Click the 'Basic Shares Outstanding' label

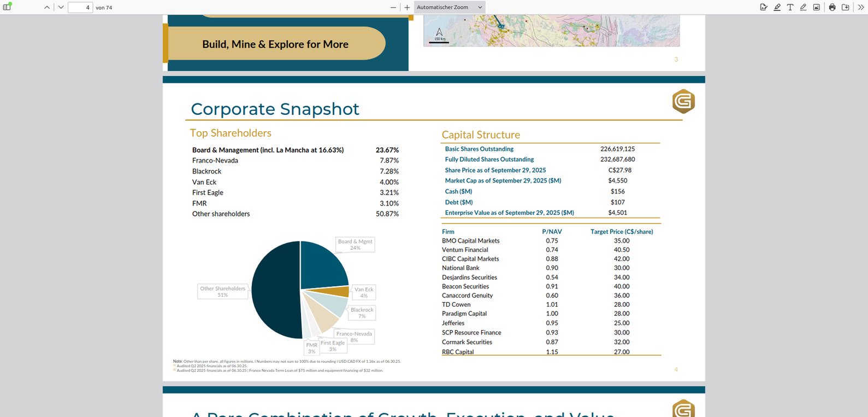[479, 149]
